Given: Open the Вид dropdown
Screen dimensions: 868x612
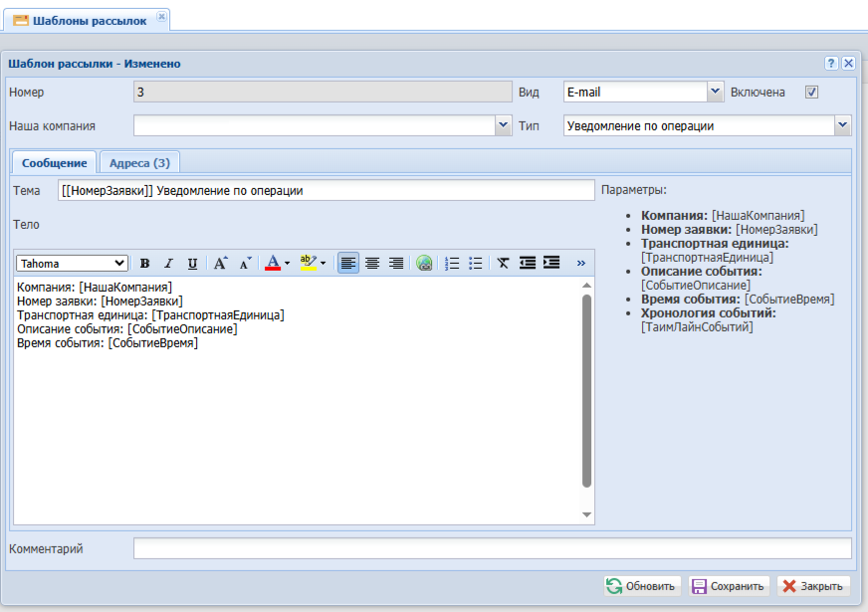Looking at the screenshot, I should pos(715,93).
